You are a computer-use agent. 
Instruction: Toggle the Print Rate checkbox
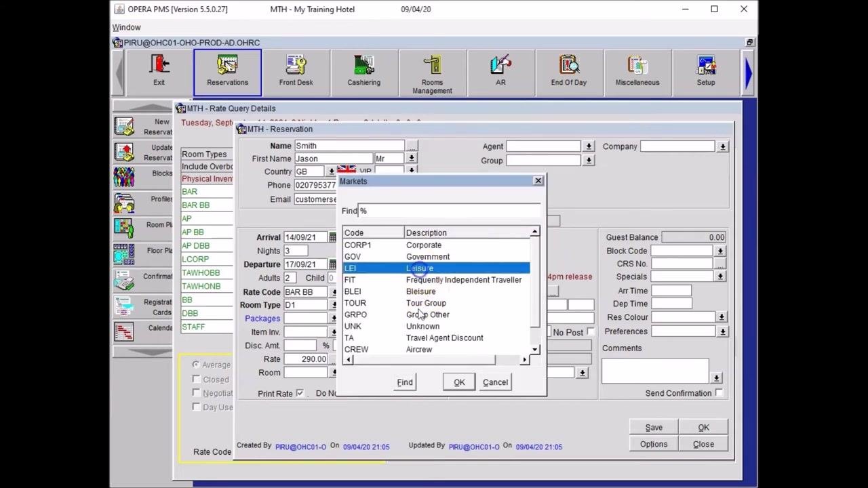point(300,393)
